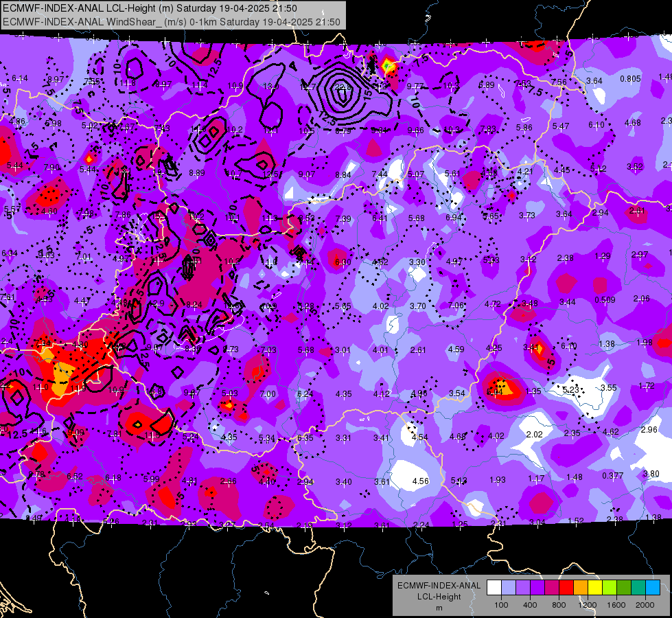672x618 pixels.
Task: Click the grid value 6.52
Action: coord(75,476)
